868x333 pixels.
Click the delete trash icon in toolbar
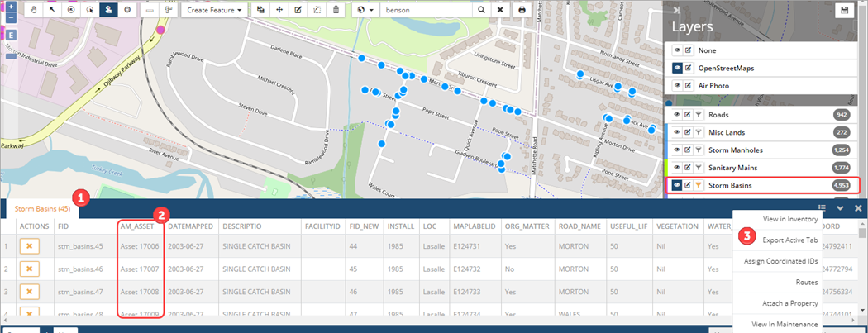coord(335,10)
